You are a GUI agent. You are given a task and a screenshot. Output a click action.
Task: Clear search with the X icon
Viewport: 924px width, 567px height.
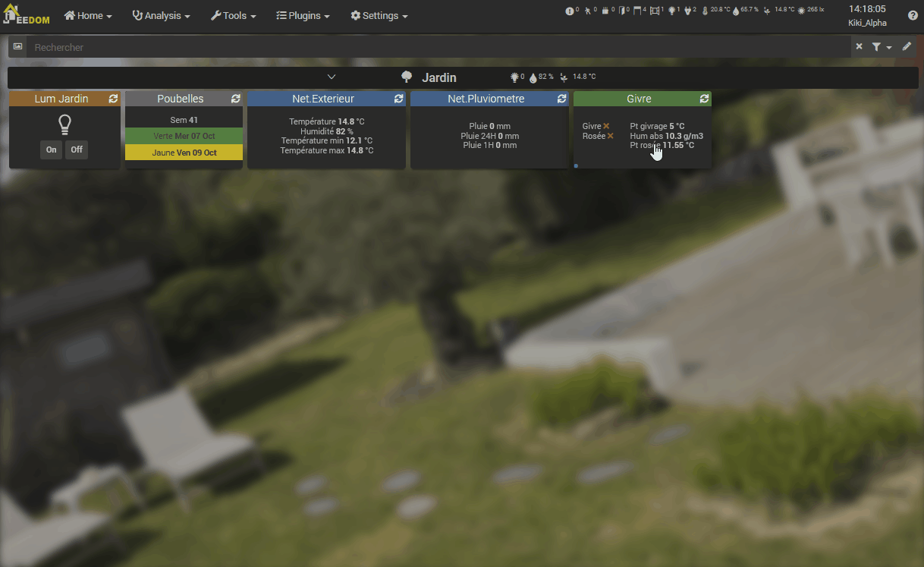(860, 47)
